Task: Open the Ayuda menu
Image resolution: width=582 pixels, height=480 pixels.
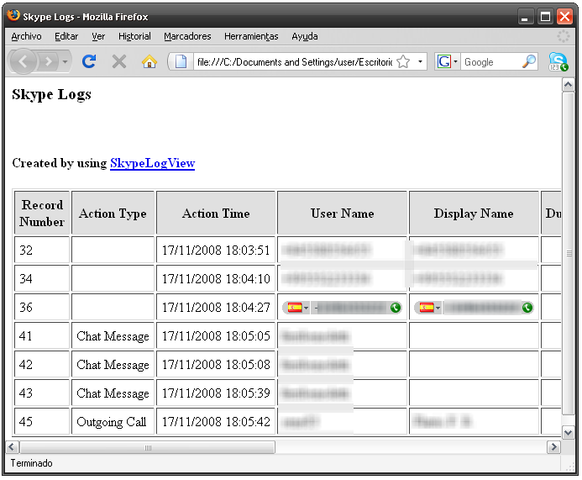Action: coord(304,36)
